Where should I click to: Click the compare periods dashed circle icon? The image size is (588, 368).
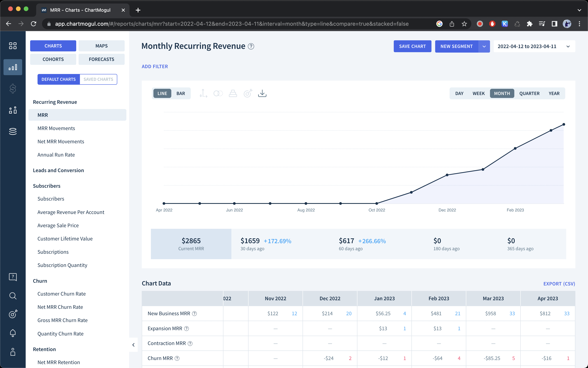pos(218,93)
